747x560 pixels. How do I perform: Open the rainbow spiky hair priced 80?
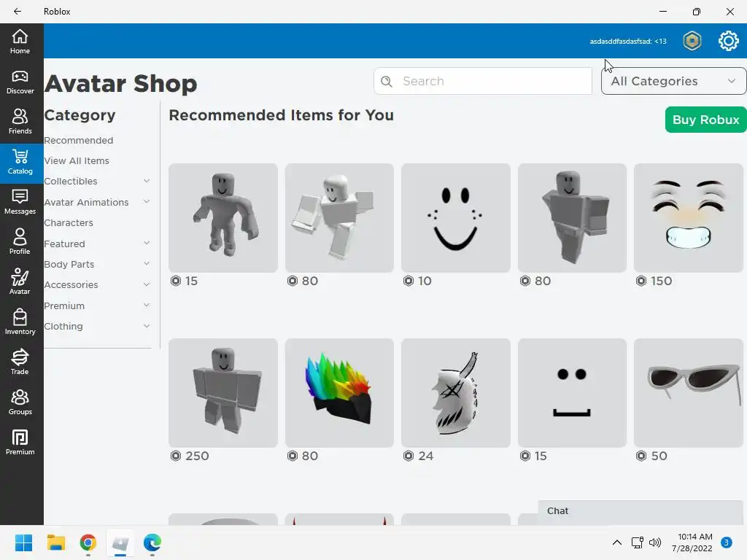click(x=339, y=393)
